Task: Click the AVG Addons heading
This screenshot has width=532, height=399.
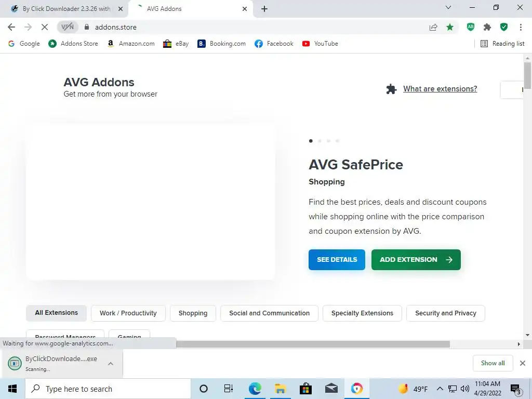Action: 99,82
